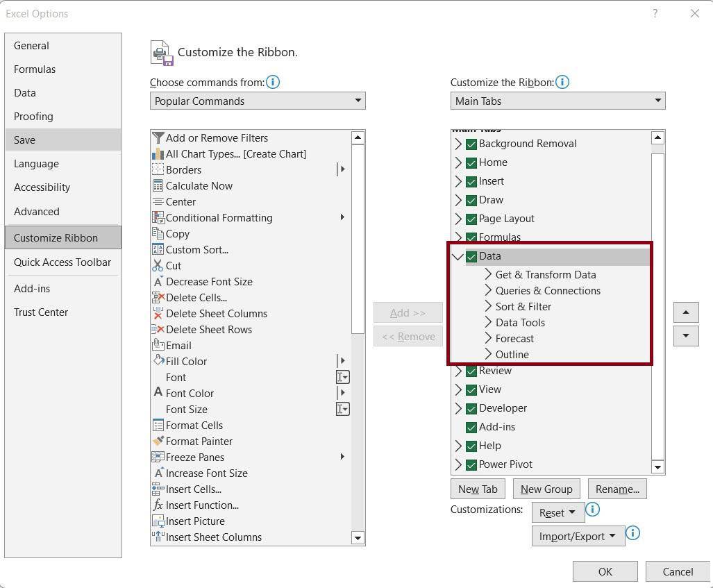Select the Insert Function fx icon
Screen dimensions: 713x588
(158, 505)
